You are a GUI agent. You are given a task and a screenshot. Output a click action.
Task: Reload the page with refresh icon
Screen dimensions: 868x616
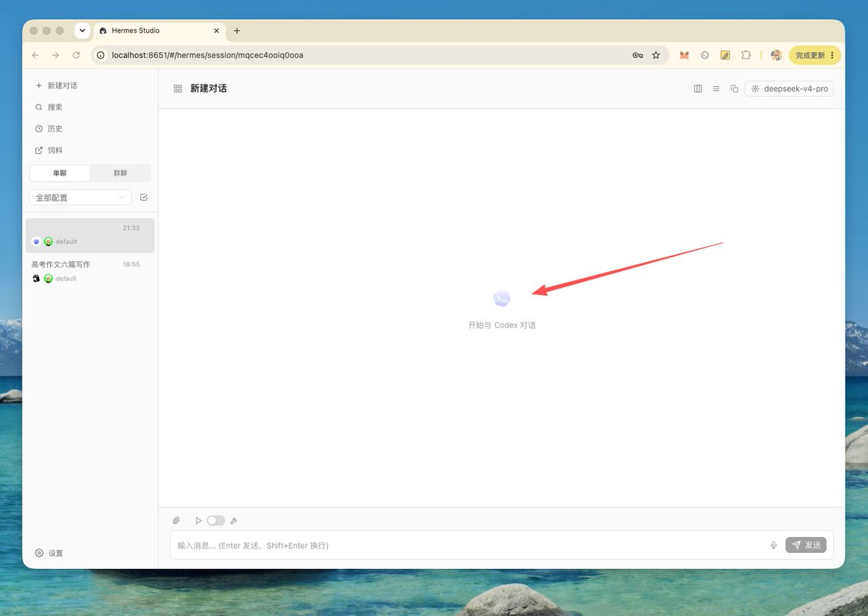click(76, 55)
